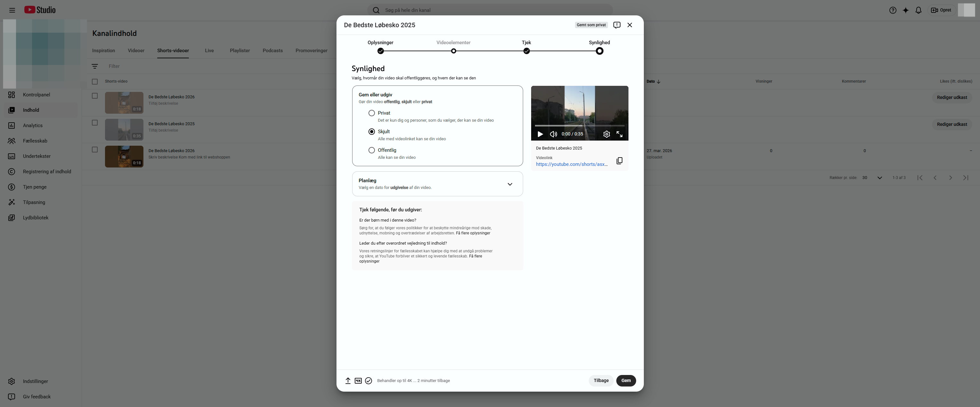Jump to the last page arrow
The width and height of the screenshot is (980, 407).
[x=966, y=178]
